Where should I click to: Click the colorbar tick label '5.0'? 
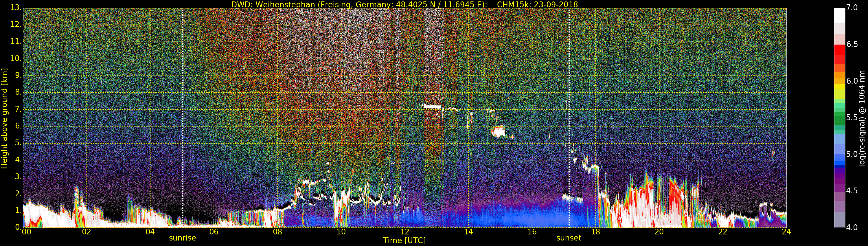click(x=852, y=154)
